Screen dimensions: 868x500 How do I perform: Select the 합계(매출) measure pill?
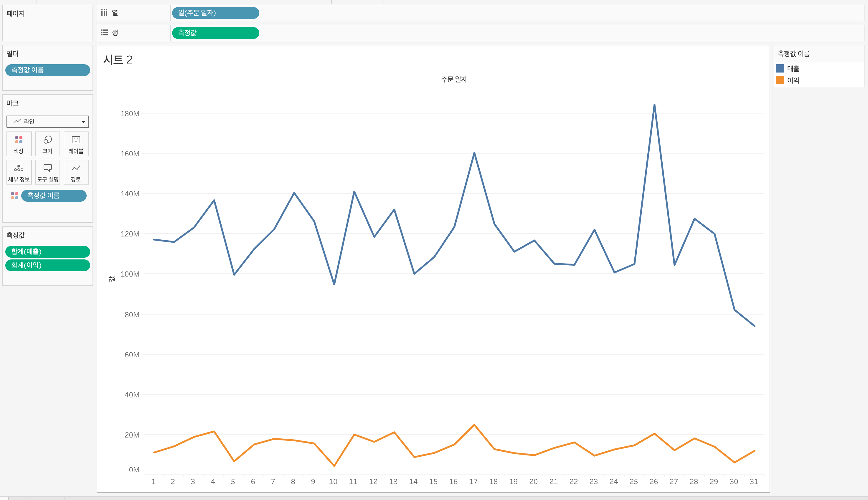point(47,252)
